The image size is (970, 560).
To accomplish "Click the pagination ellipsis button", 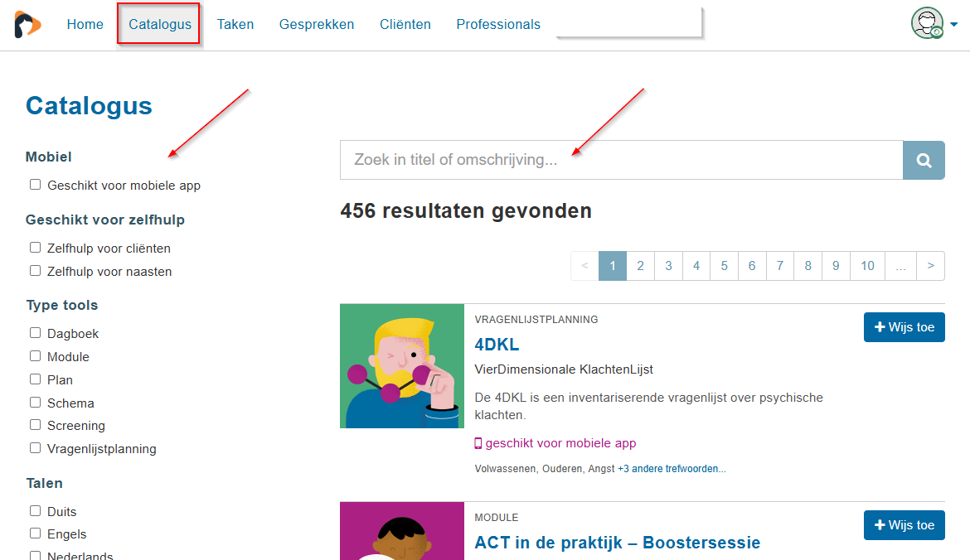I will click(x=900, y=266).
